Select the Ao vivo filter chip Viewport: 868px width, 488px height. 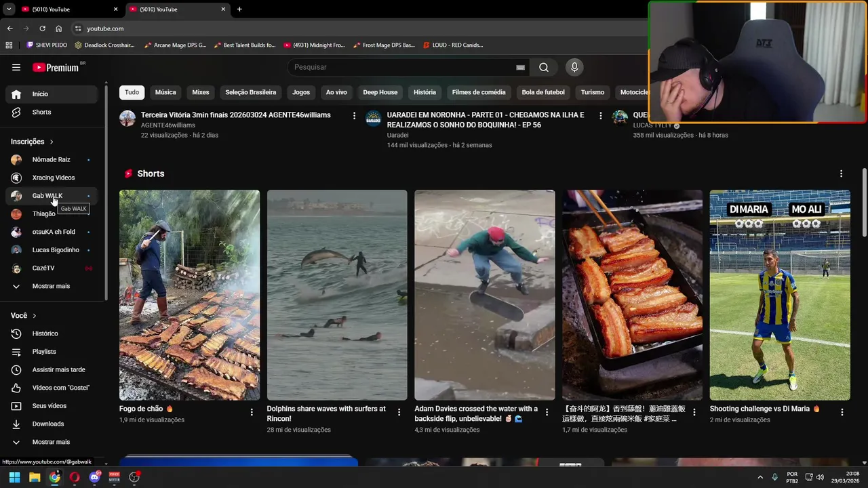(x=336, y=92)
